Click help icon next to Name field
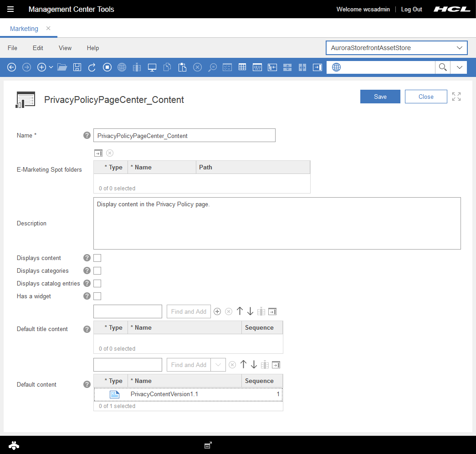 tap(87, 135)
